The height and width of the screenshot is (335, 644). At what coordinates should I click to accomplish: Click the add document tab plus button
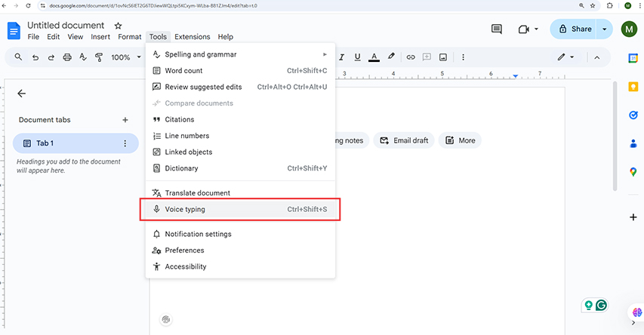click(125, 120)
